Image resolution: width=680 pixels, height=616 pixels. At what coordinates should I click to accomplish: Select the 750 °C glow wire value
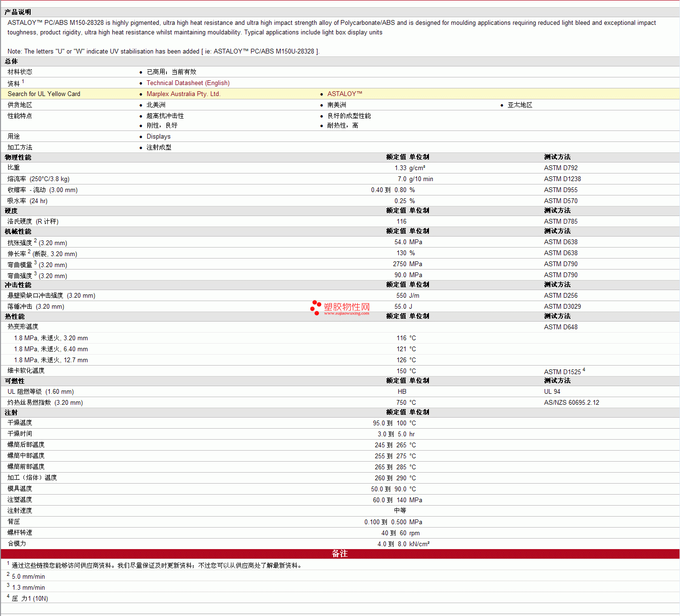coord(406,403)
